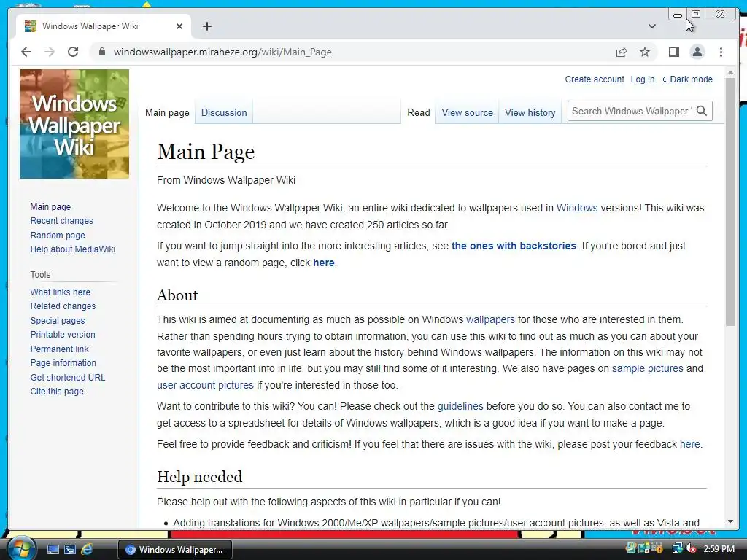Select the Windows Wallpaper taskbar button
This screenshot has height=560, width=747.
pos(175,550)
